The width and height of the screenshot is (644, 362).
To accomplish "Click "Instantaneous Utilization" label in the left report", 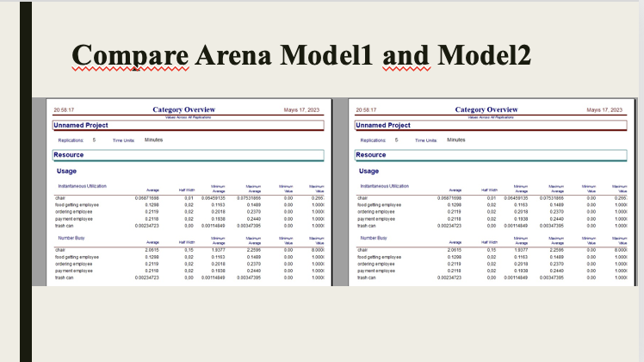I will (x=82, y=186).
